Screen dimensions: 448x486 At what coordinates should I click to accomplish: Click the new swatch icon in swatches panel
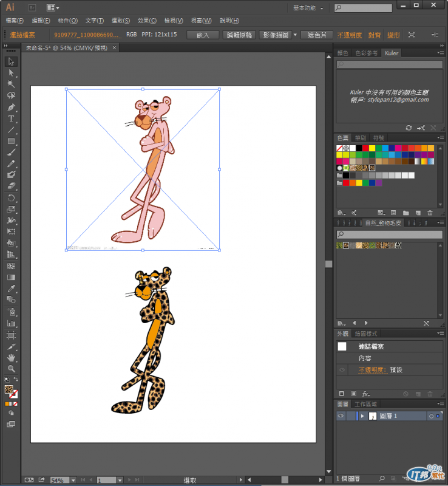point(418,213)
